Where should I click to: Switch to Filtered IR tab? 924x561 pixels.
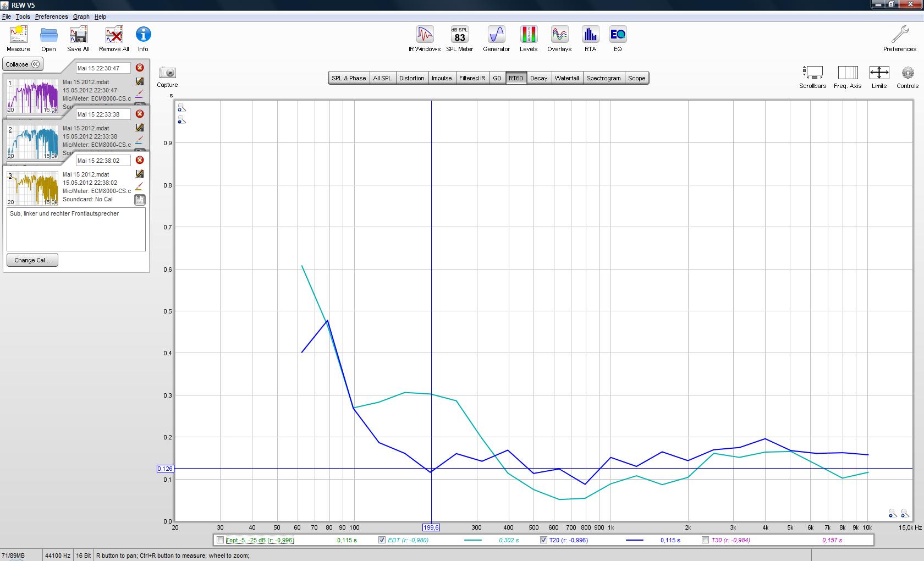[x=472, y=78]
